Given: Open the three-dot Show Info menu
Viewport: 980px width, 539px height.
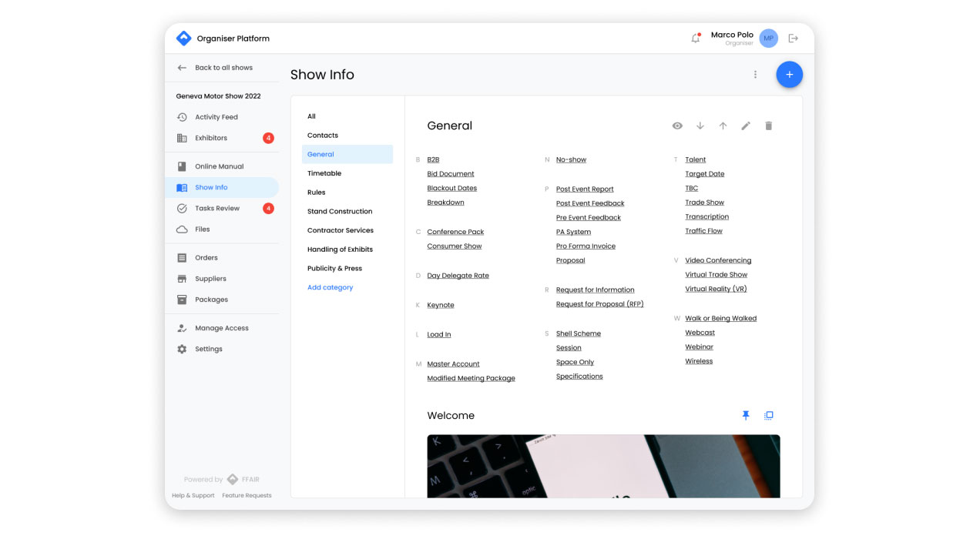Looking at the screenshot, I should 755,75.
